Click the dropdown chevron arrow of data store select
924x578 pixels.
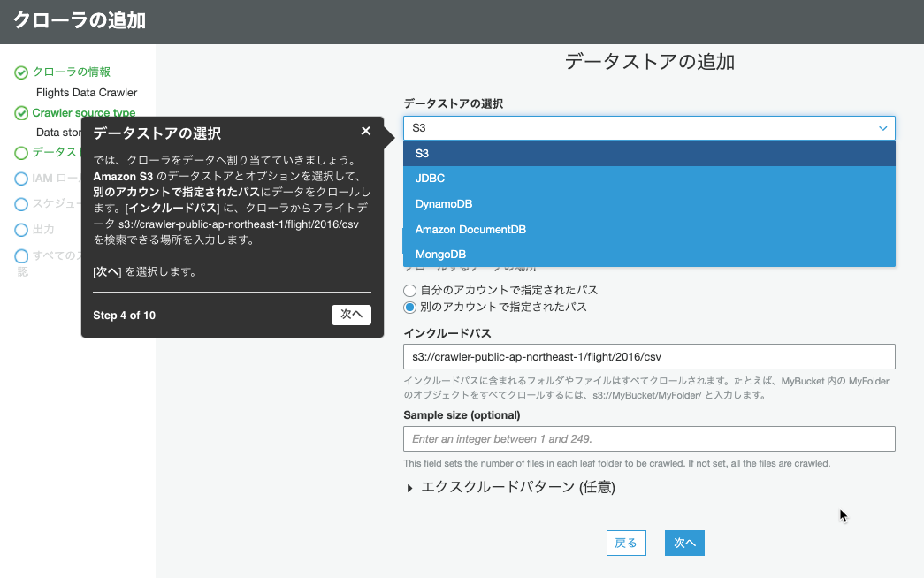click(882, 128)
